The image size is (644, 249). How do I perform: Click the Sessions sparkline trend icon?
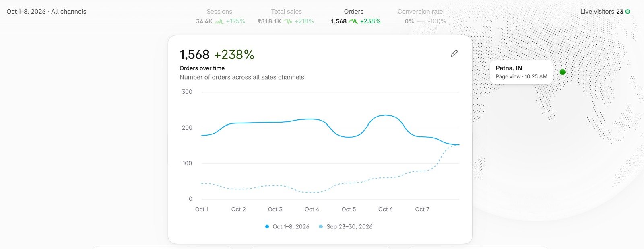[219, 21]
